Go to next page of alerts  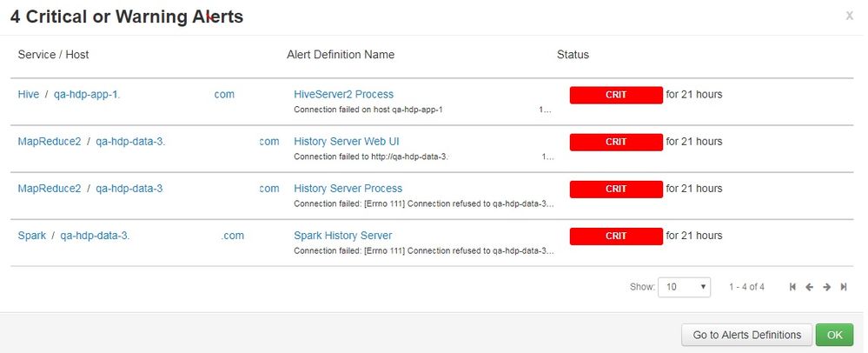pyautogui.click(x=826, y=287)
